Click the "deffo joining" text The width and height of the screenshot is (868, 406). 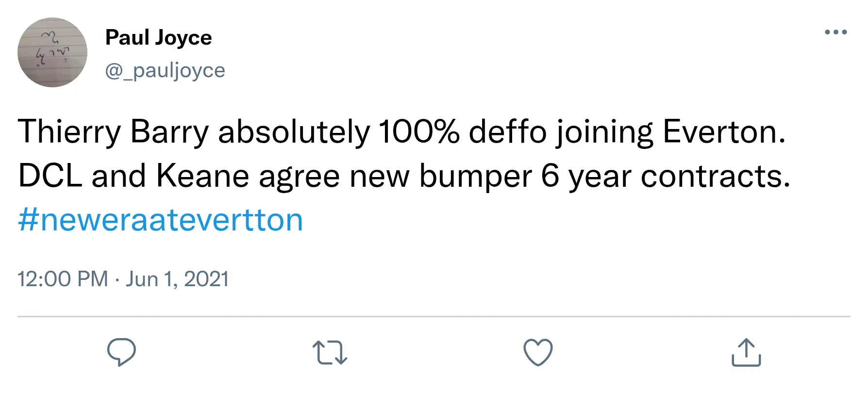561,132
